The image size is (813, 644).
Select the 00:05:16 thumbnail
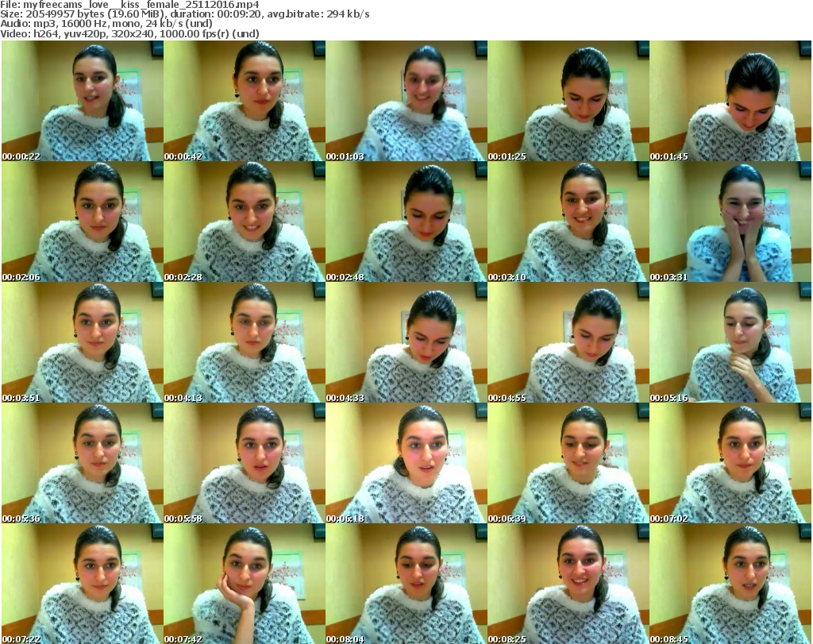[x=730, y=342]
